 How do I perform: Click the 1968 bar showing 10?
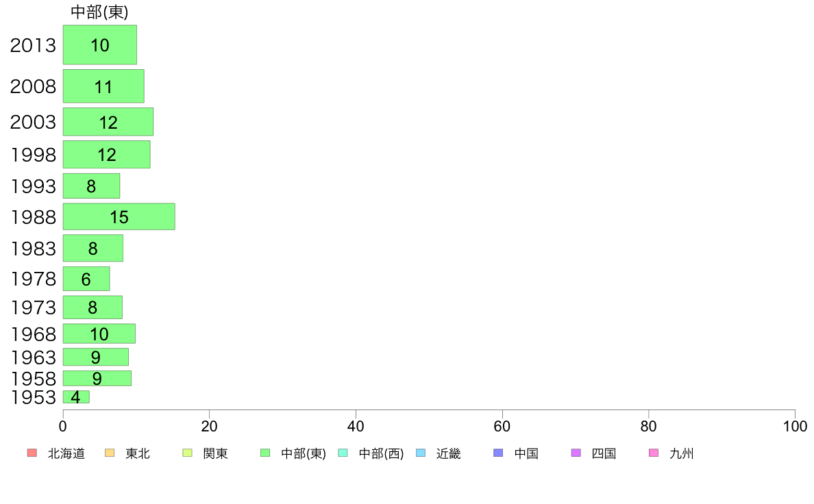coord(99,333)
